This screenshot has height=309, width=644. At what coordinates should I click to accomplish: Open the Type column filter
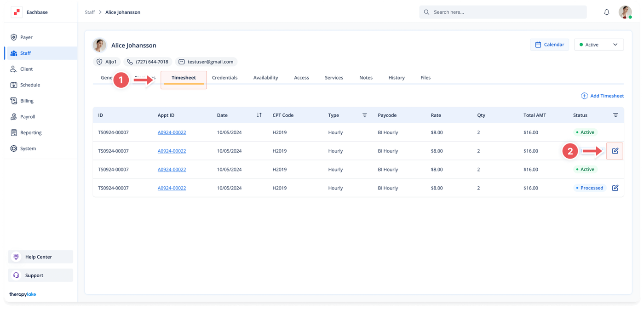[364, 115]
